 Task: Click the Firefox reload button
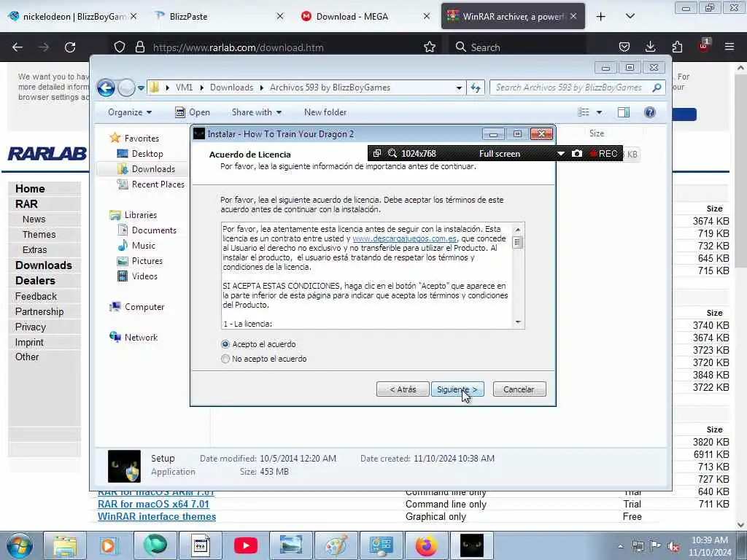(x=70, y=47)
